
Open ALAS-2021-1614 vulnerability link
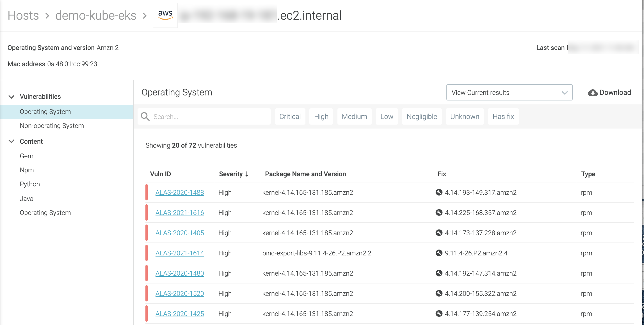(180, 253)
